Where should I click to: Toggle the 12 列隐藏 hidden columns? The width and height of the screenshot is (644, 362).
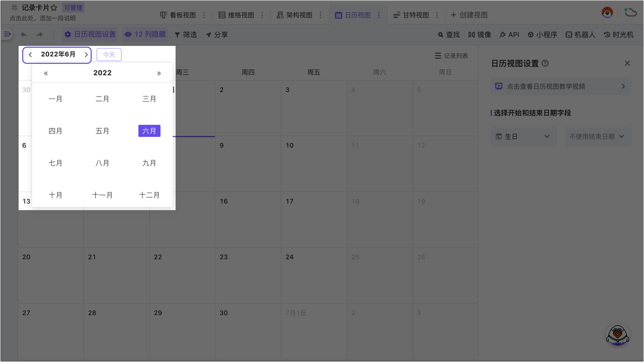145,34
